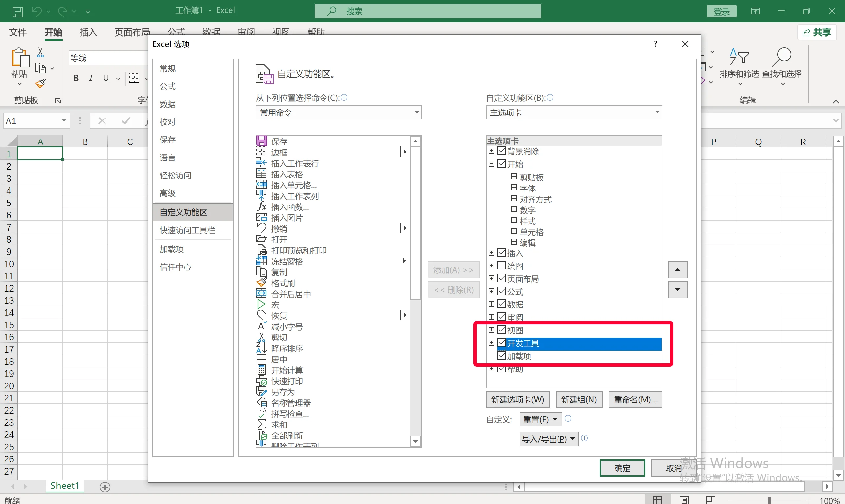Click the Cut (scissors) icon
The width and height of the screenshot is (845, 504).
[x=40, y=52]
